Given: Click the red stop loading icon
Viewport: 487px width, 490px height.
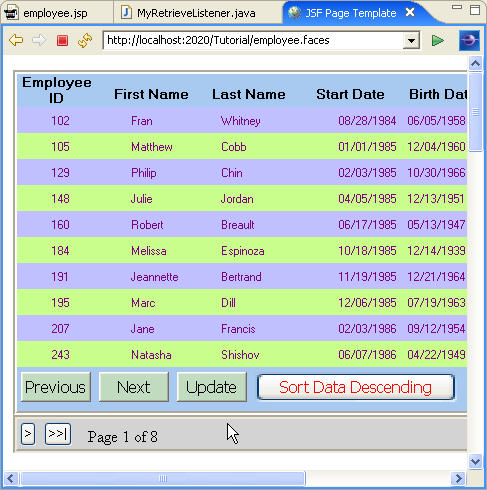Looking at the screenshot, I should pyautogui.click(x=62, y=41).
